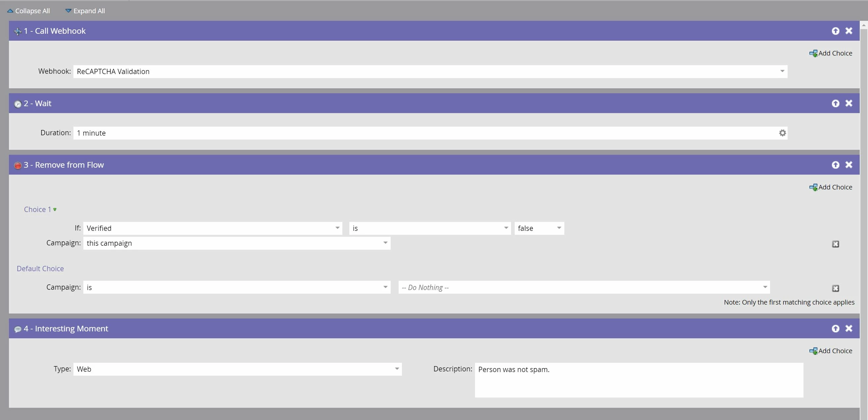Move Remove from Flow step up

tap(835, 165)
